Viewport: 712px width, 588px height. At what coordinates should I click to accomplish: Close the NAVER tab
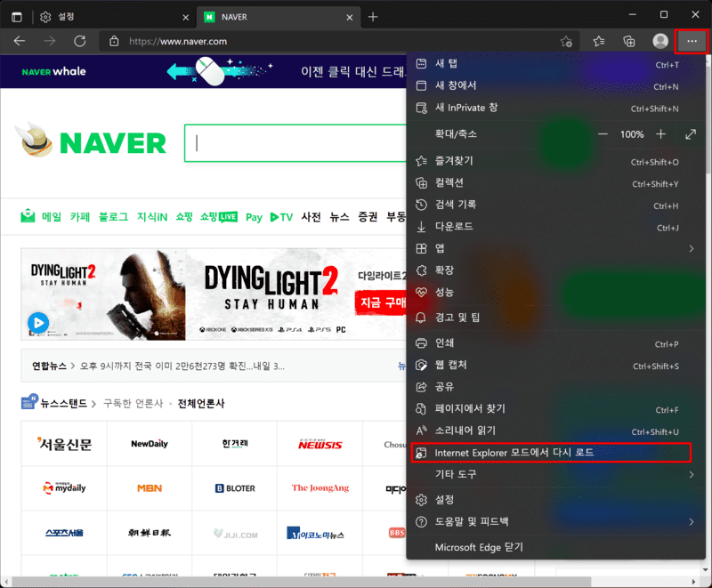349,17
